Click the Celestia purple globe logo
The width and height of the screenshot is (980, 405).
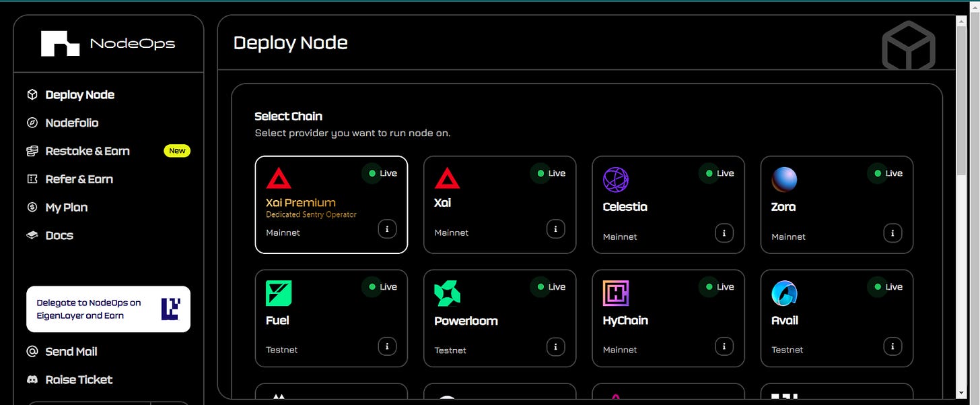pos(616,180)
